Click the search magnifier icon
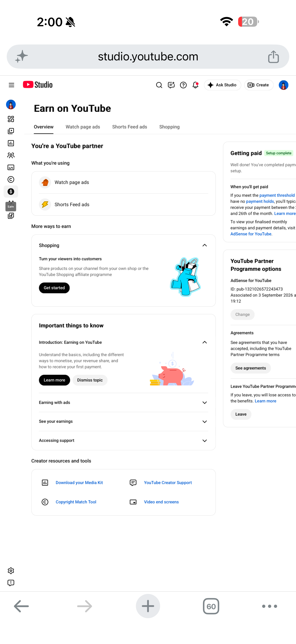Image resolution: width=296 pixels, height=644 pixels. 159,85
